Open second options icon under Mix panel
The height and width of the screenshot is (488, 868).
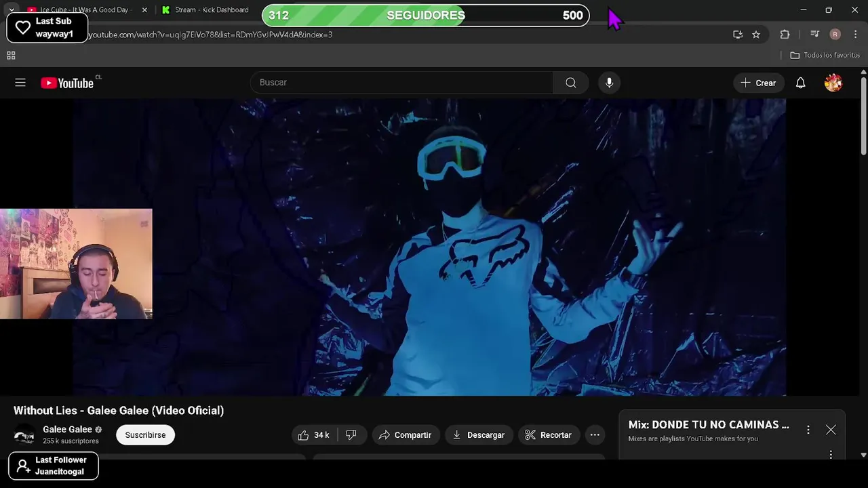pyautogui.click(x=831, y=455)
